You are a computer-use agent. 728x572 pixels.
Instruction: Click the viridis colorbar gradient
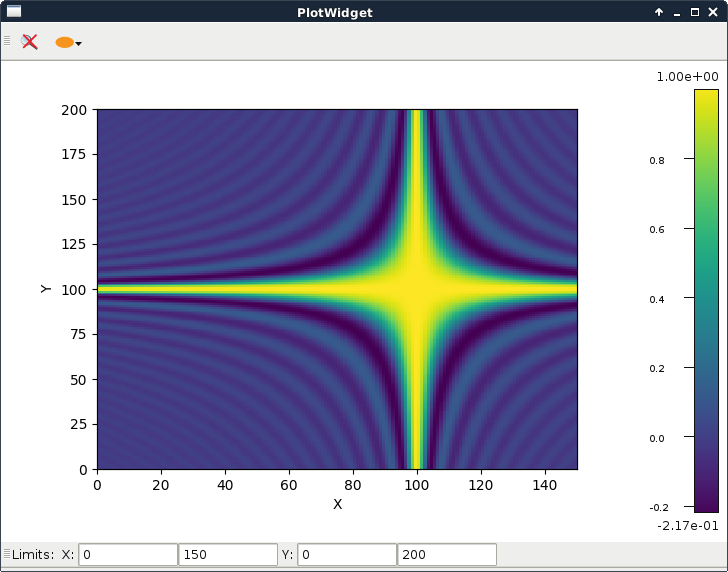tap(706, 300)
